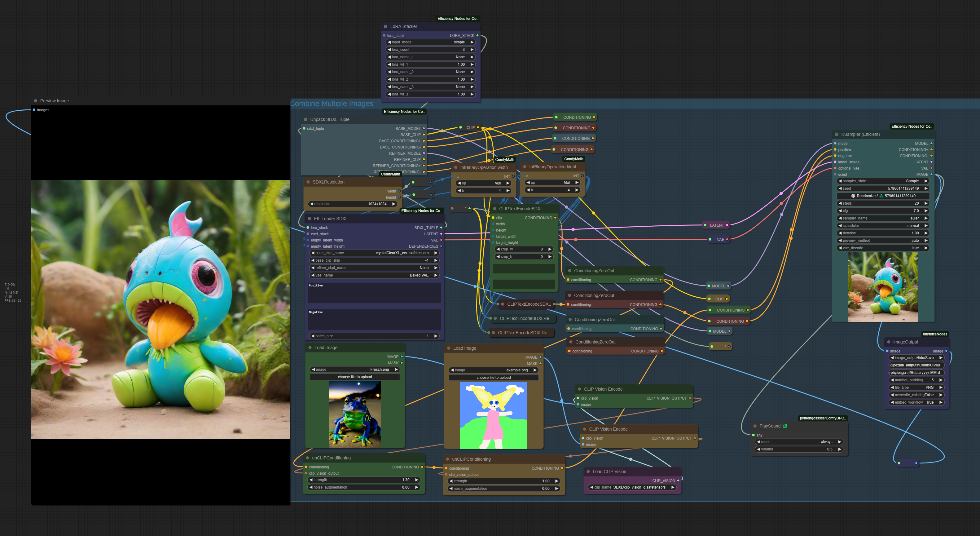Choose a checkpoint in base_ckpt_name

tap(374, 253)
